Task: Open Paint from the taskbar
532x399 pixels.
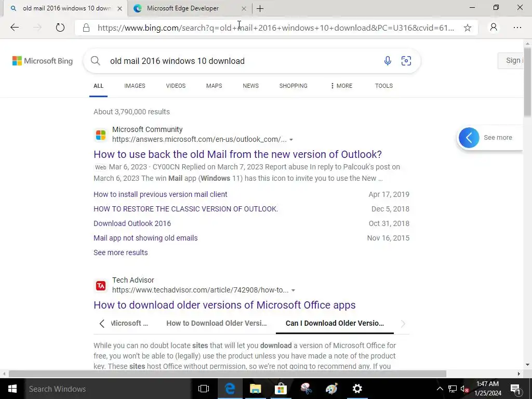Action: pos(332,389)
